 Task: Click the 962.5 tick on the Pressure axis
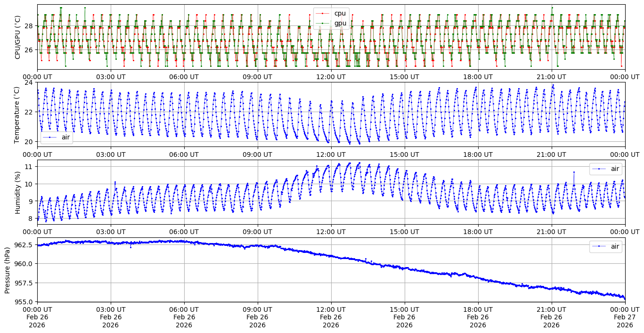pyautogui.click(x=24, y=245)
